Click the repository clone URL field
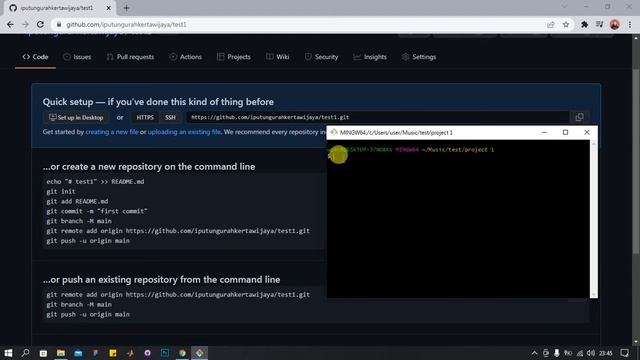Image resolution: width=640 pixels, height=360 pixels. click(378, 118)
